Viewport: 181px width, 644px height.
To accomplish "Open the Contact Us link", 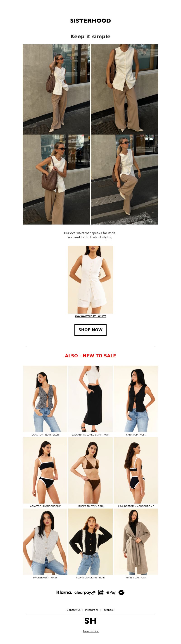I will (74, 610).
